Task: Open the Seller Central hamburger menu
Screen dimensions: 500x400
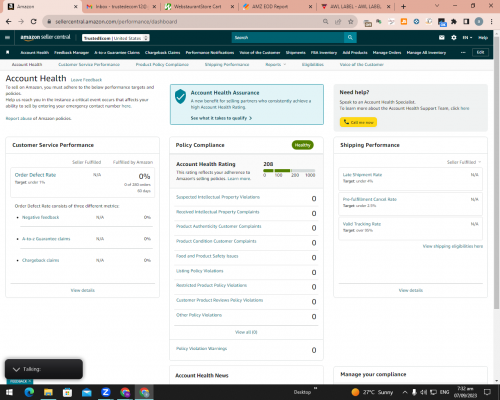Action: tap(7, 37)
